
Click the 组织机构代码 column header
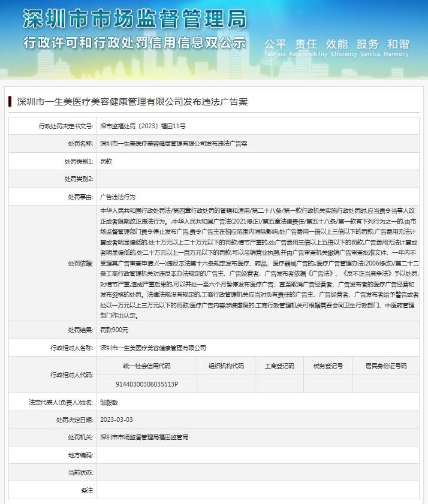pos(226,366)
